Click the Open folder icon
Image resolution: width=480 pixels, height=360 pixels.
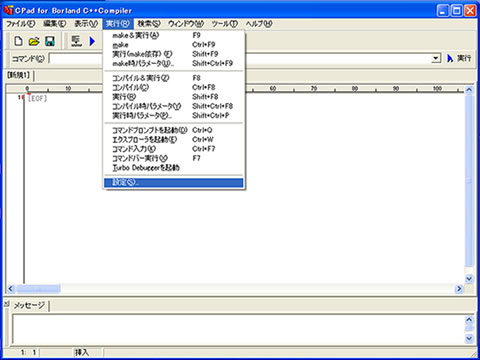pos(34,41)
